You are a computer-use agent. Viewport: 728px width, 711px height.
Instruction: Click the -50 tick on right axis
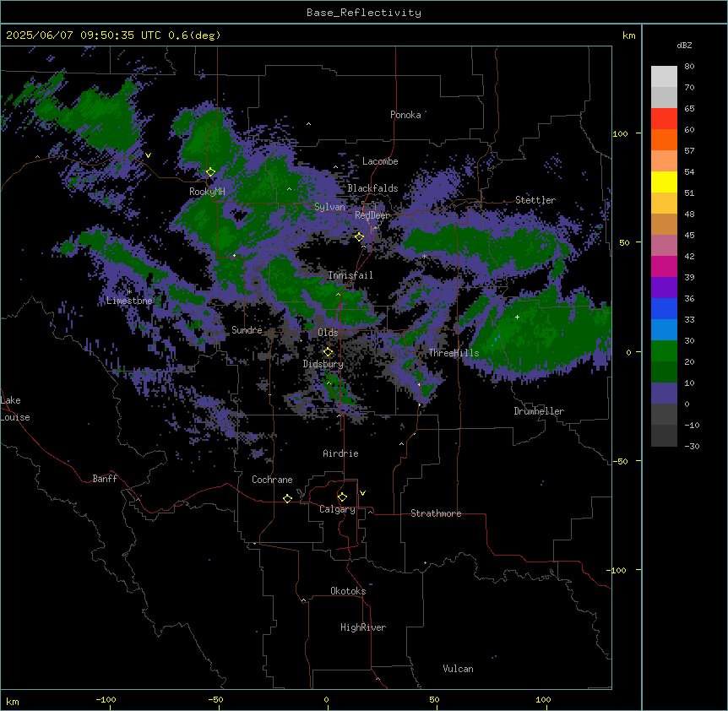(620, 461)
